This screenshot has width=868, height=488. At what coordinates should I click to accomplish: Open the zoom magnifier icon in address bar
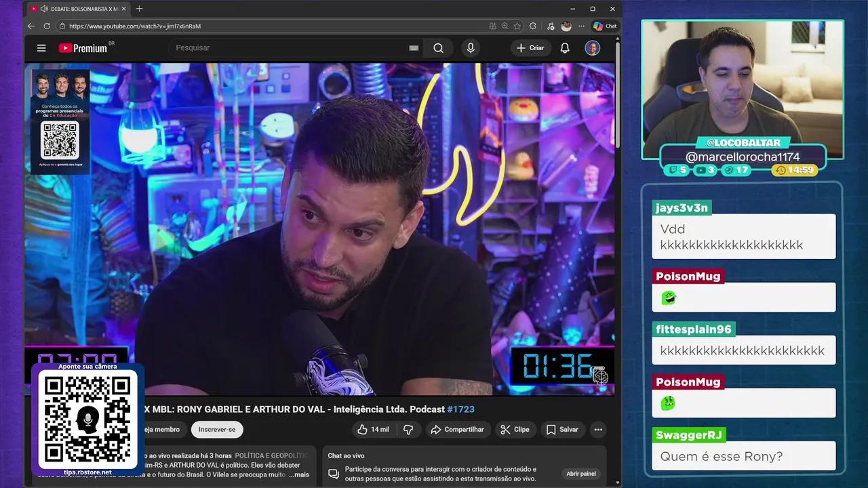[x=505, y=26]
